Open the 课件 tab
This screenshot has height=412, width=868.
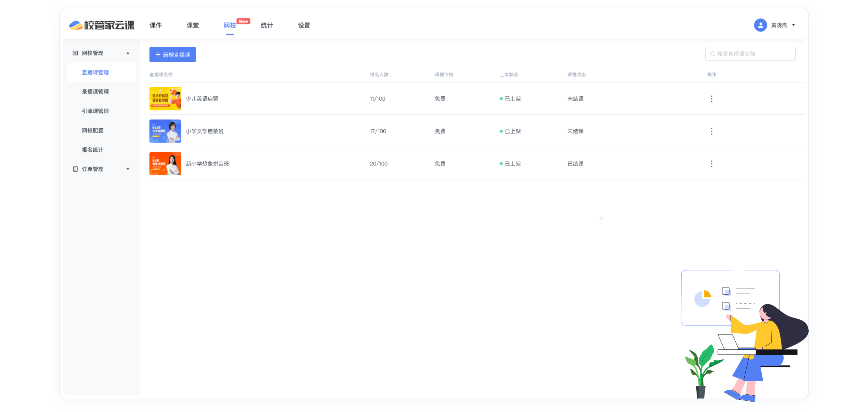pos(156,25)
